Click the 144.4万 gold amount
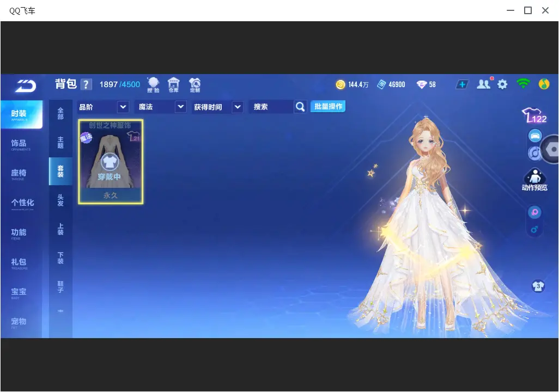The height and width of the screenshot is (392, 559). (x=359, y=84)
